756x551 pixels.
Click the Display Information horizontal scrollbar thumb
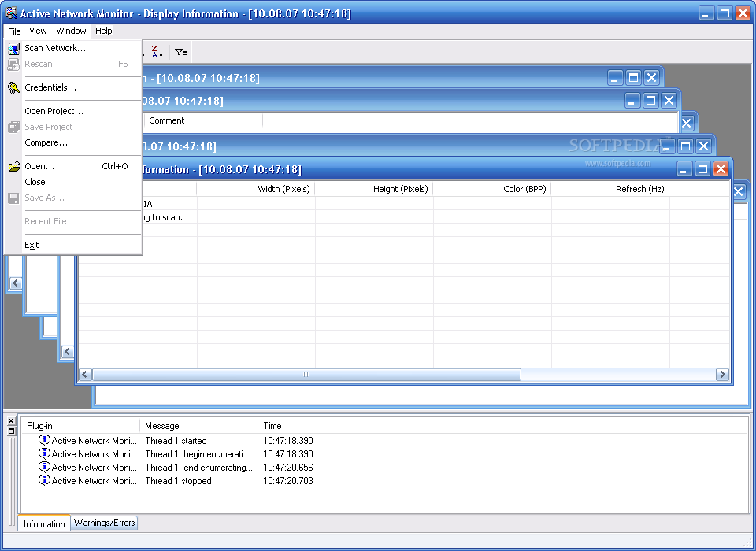[x=306, y=375]
